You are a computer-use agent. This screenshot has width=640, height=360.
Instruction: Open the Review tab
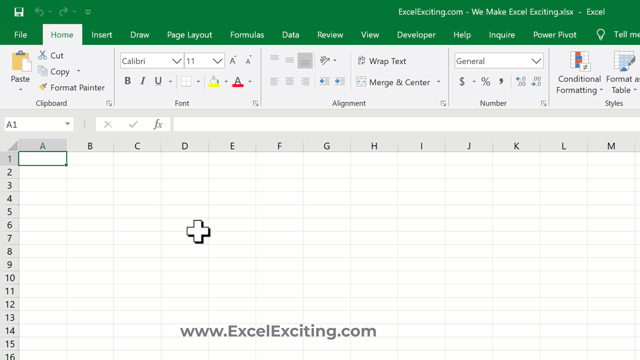tap(330, 35)
